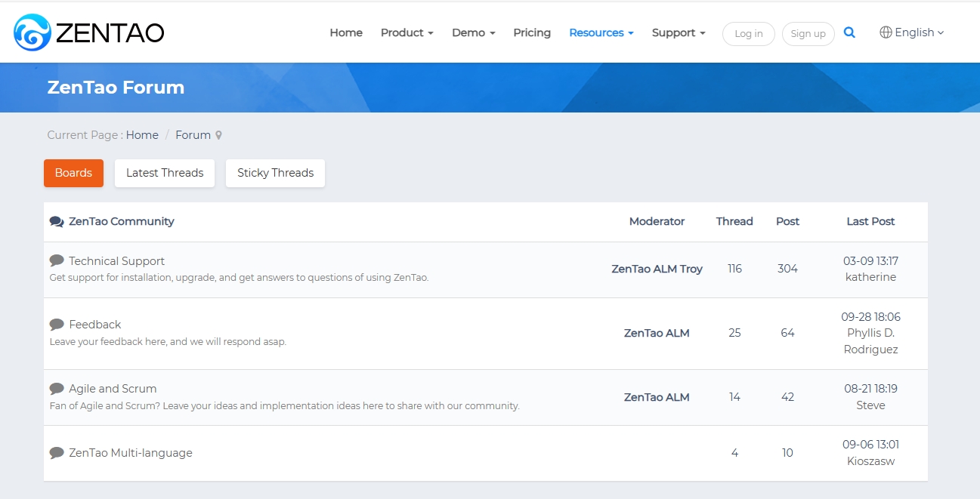Select the Boards tab
Screen dimensions: 980x499
coord(73,173)
